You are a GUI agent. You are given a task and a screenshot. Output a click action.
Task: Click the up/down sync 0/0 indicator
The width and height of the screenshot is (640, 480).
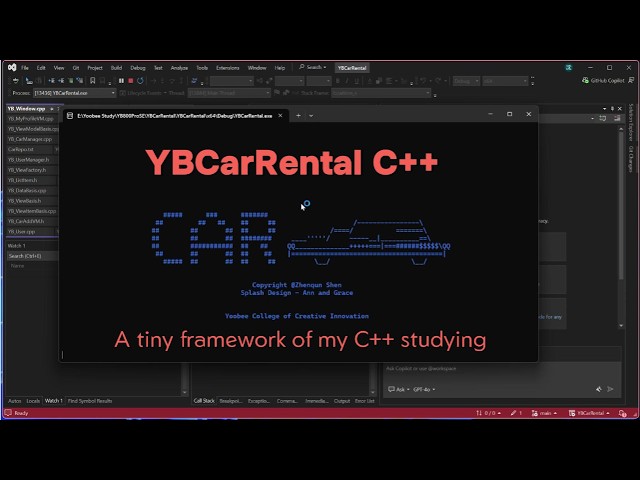click(488, 413)
